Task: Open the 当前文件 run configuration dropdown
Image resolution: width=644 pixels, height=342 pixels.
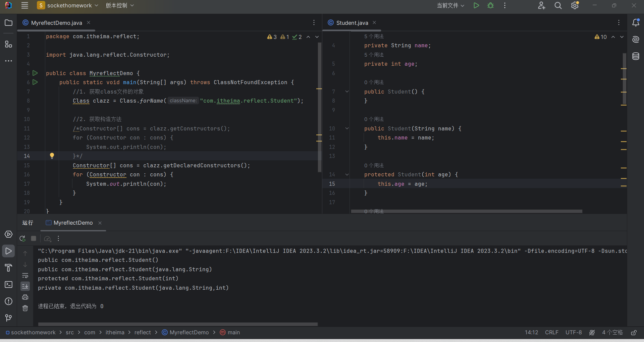Action: [x=450, y=5]
